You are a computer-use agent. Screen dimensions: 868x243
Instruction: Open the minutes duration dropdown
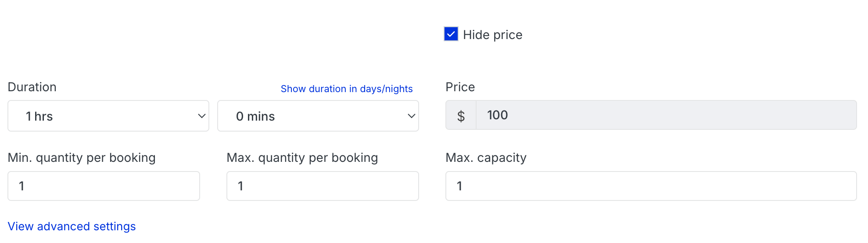tap(318, 116)
